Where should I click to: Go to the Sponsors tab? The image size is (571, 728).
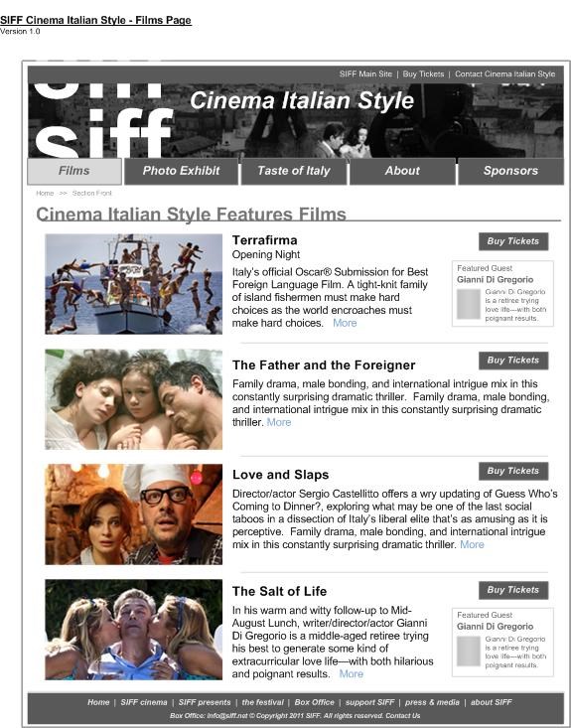click(510, 171)
